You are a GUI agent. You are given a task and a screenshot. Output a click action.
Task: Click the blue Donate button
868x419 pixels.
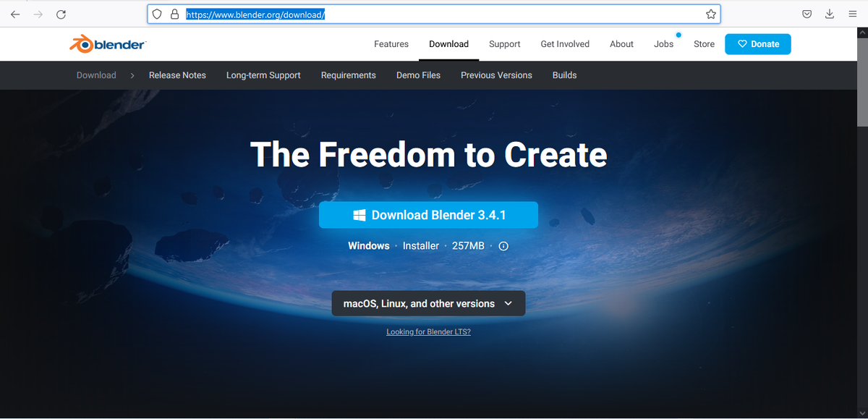pos(758,44)
